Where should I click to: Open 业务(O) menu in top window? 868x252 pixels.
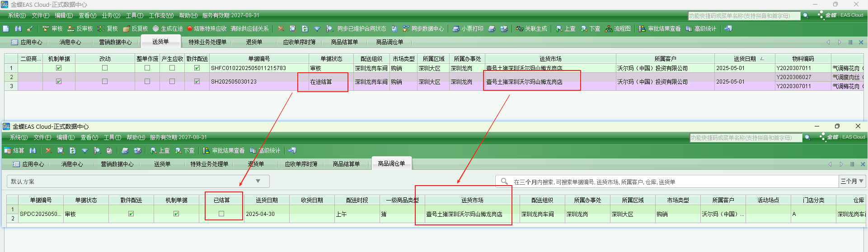click(111, 15)
